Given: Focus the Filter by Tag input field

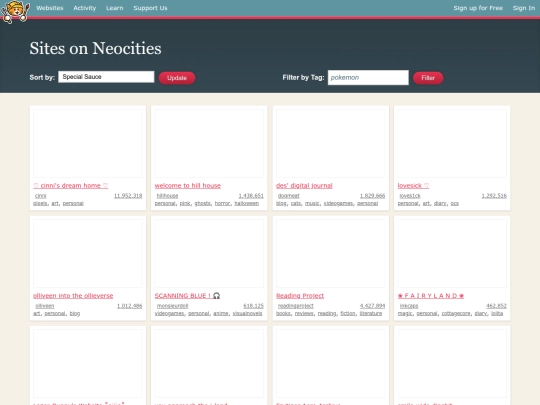Looking at the screenshot, I should (x=368, y=77).
